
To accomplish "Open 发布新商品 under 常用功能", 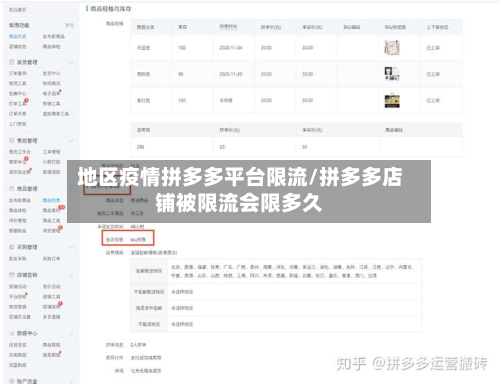I will [x=54, y=36].
